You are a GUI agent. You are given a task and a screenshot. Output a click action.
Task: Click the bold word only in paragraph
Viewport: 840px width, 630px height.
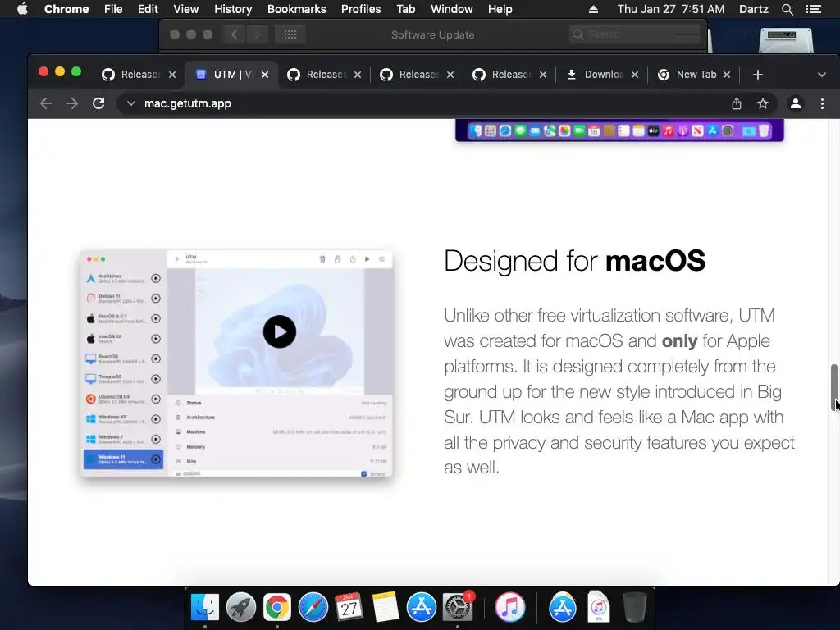tap(679, 340)
